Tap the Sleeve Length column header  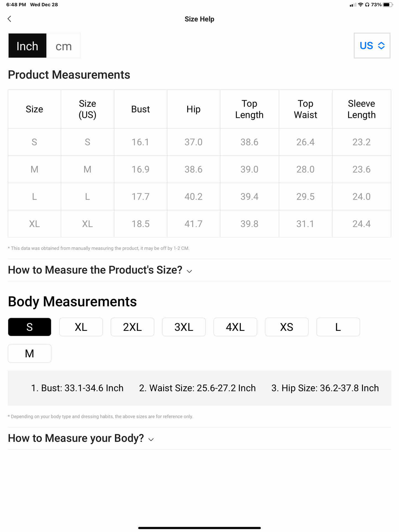coord(361,109)
